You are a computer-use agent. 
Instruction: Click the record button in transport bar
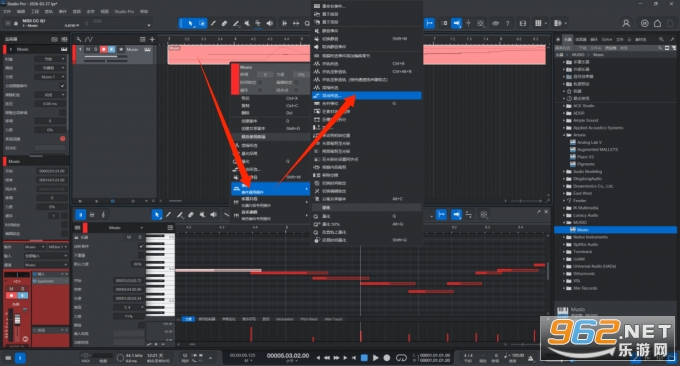[387, 358]
